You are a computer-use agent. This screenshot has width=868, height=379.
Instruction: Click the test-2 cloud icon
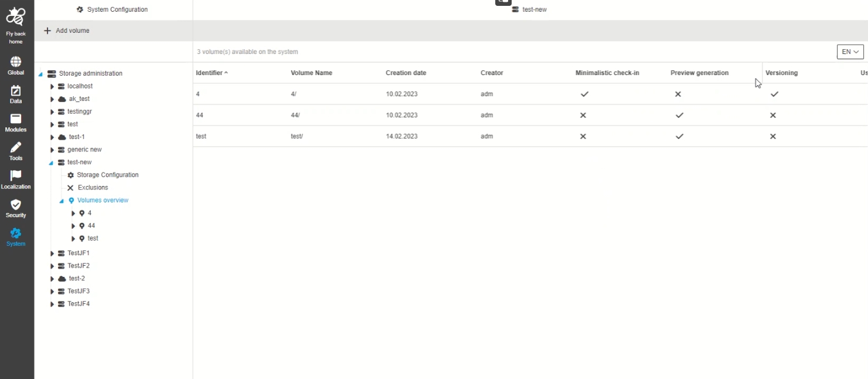coord(62,279)
